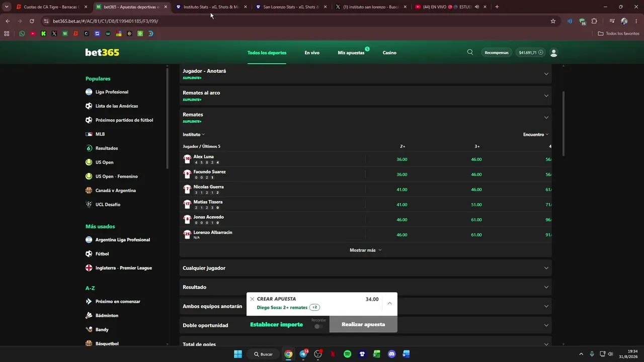Open a new browser tab
This screenshot has width=644, height=362.
497,7
